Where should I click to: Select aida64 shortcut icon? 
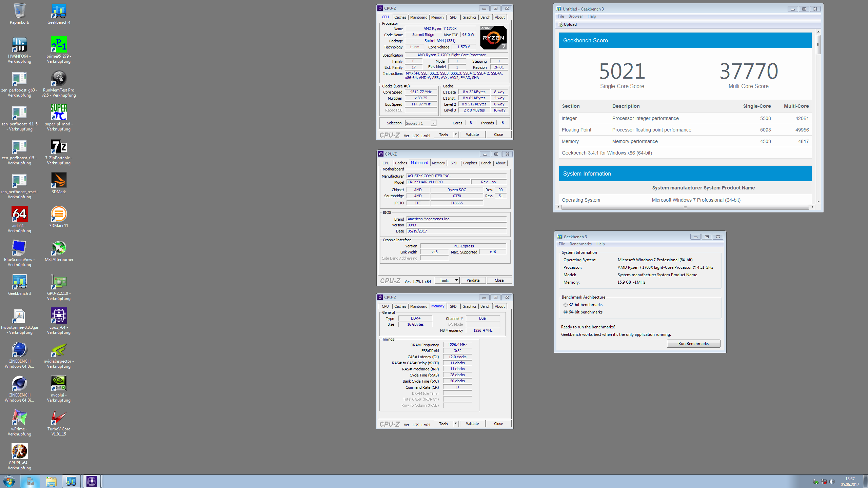pyautogui.click(x=19, y=220)
